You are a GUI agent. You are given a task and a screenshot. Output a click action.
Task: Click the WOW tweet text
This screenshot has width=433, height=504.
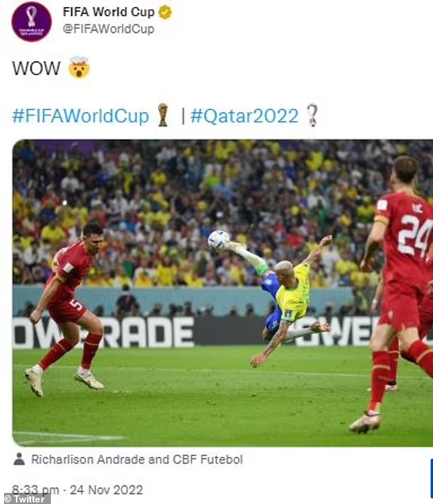36,68
